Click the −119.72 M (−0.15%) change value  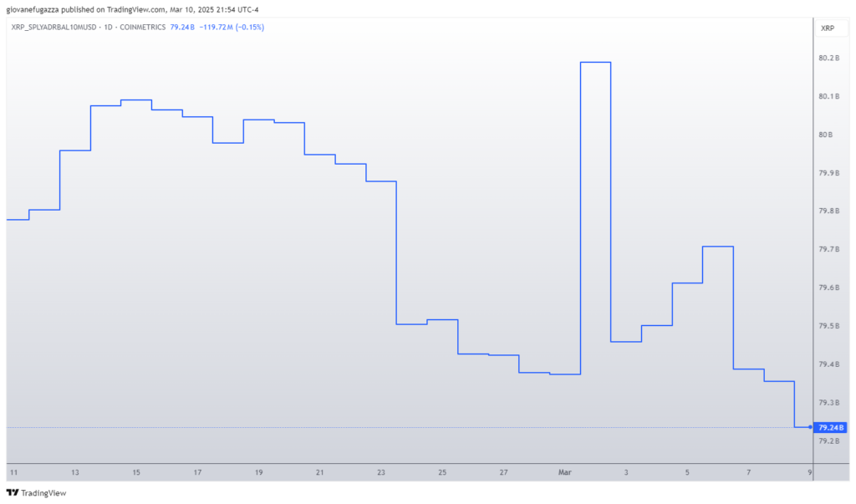click(232, 27)
